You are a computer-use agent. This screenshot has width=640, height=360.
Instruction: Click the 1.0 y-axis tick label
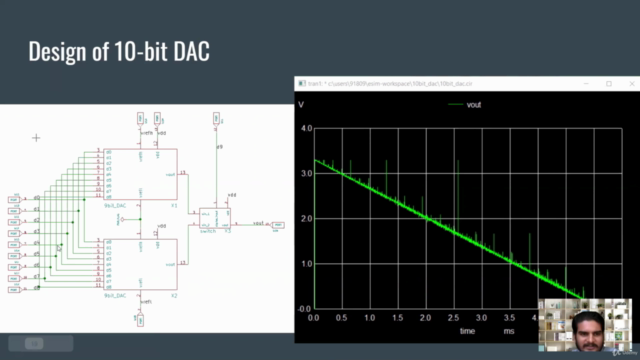[307, 264]
